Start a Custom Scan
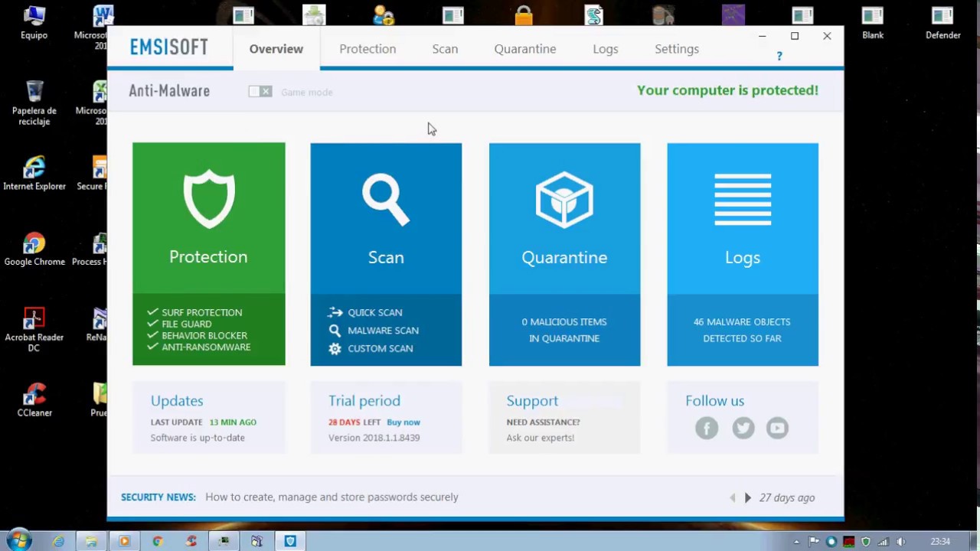980x551 pixels. (371, 348)
